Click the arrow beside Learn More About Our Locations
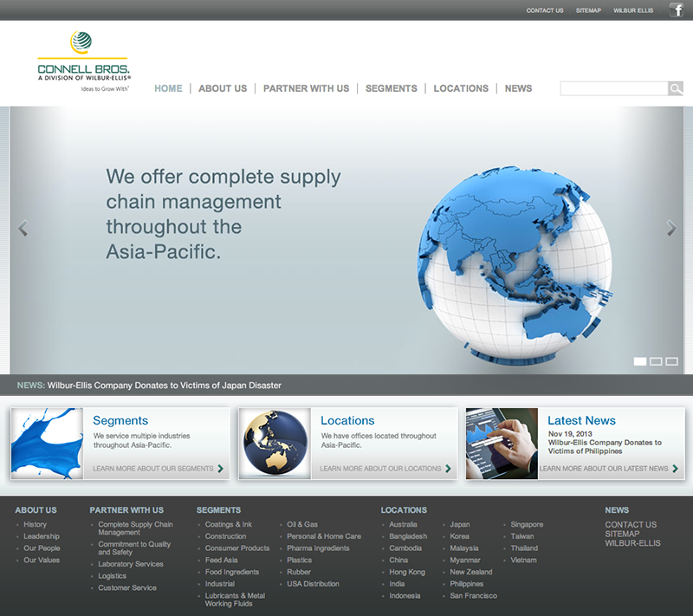This screenshot has height=616, width=693. pos(448,469)
